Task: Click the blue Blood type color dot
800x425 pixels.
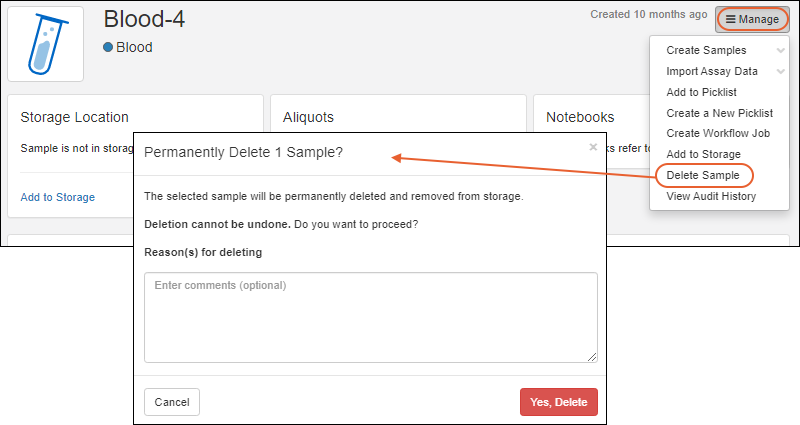Action: pos(108,47)
